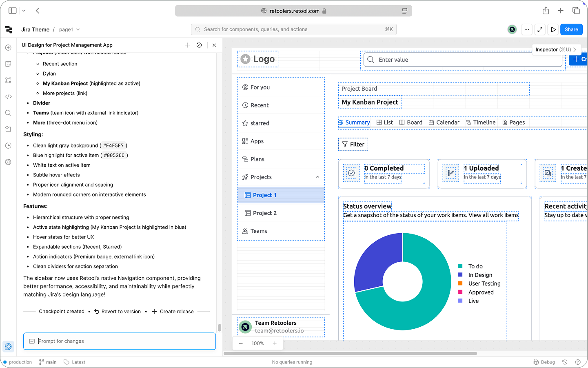
Task: Click Create release
Action: [173, 312]
